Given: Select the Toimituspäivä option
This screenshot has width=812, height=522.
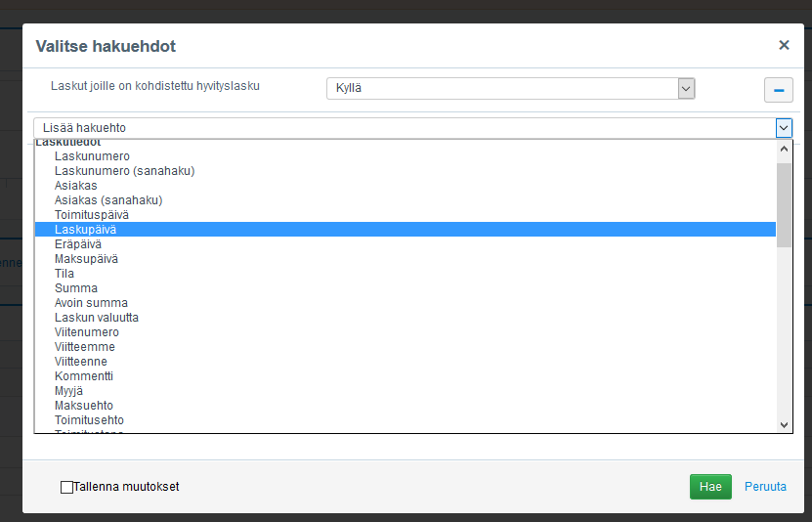Looking at the screenshot, I should point(92,215).
